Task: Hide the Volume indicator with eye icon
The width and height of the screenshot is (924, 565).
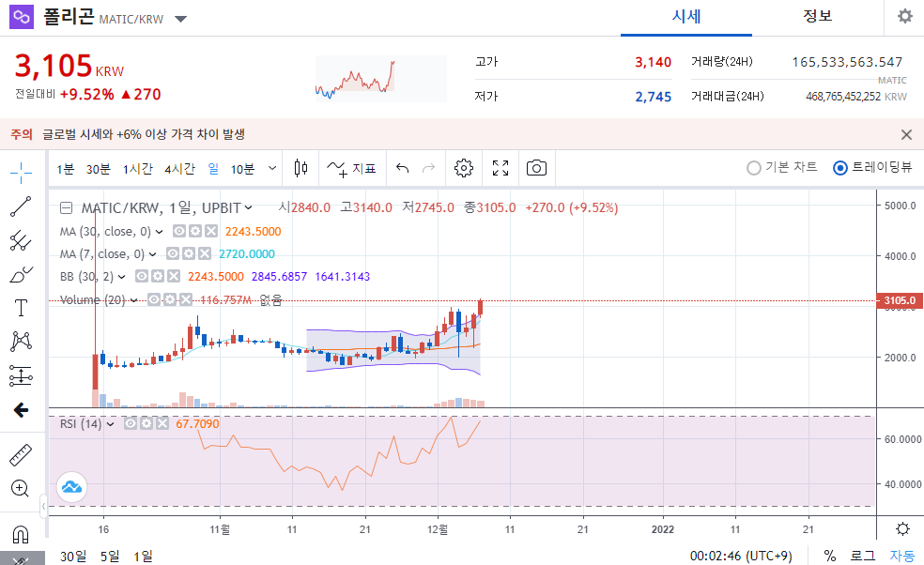Action: 154,300
